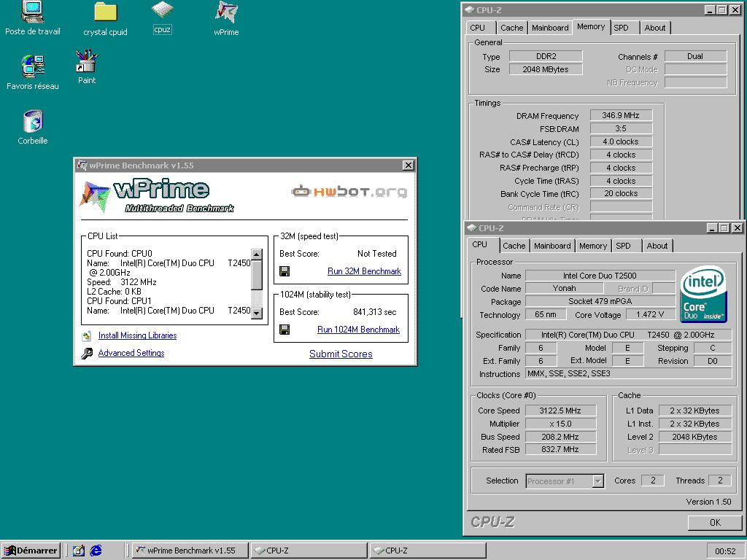Click the save icon under 1024M stability test
Viewport: 747px width, 560px height.
(285, 330)
